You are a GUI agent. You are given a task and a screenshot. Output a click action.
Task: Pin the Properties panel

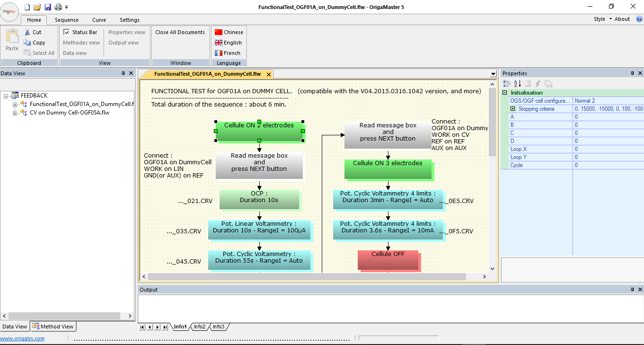point(633,73)
